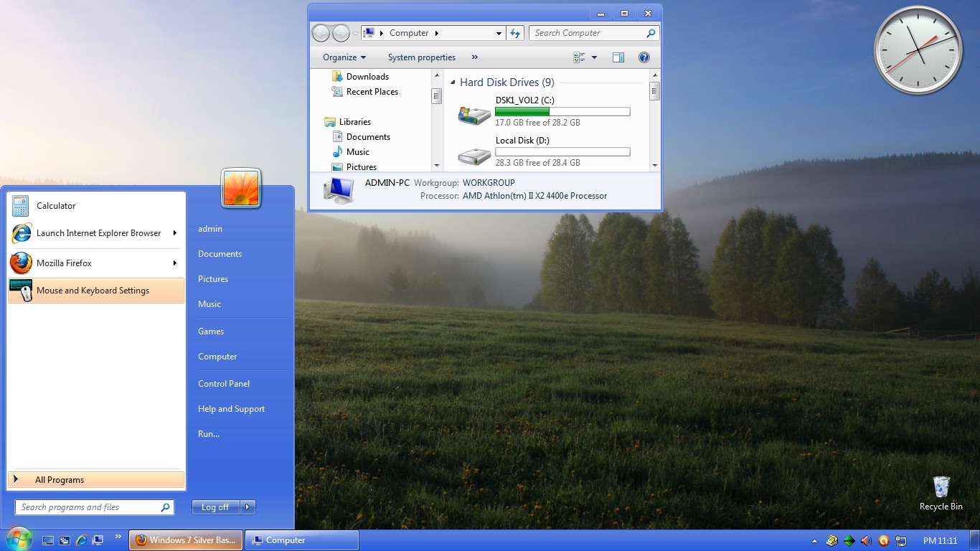Image resolution: width=980 pixels, height=551 pixels.
Task: Toggle the preview pane in Explorer
Action: (x=618, y=57)
